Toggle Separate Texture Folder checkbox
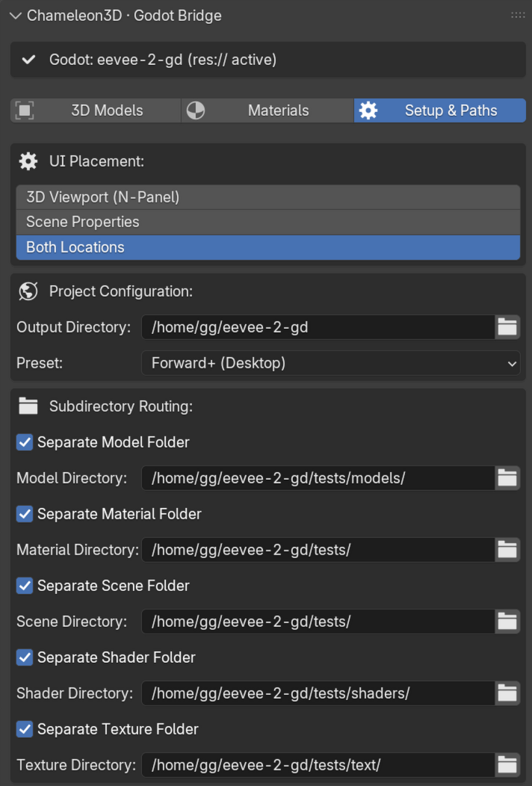532x786 pixels. pos(25,729)
